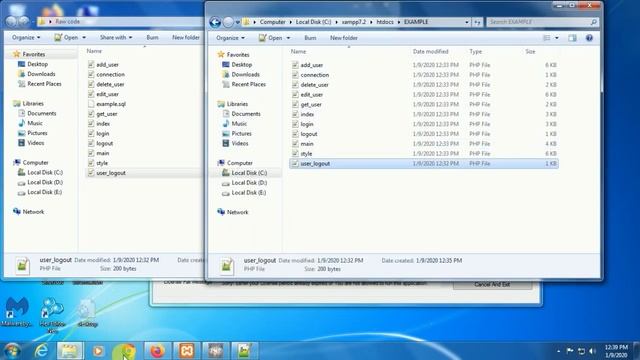Viewport: 640px width, 360px height.
Task: Click the Forward arrow in EXAMPLE window
Action: (228, 22)
